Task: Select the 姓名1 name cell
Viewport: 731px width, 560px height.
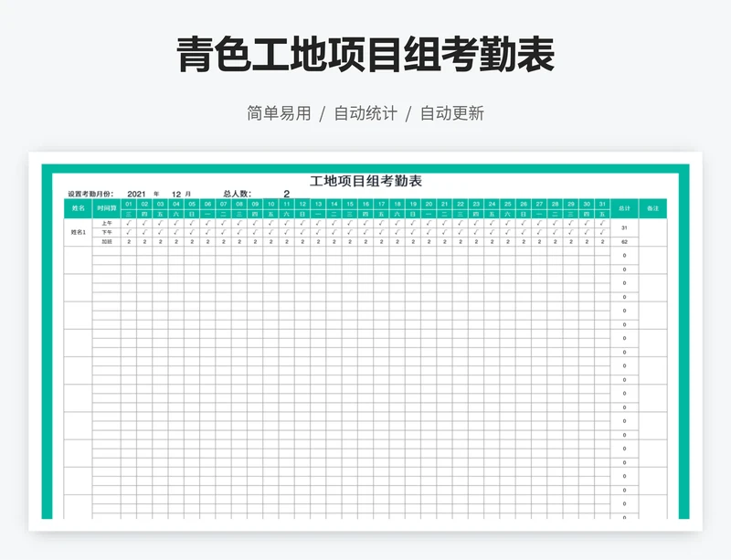Action: [x=79, y=232]
